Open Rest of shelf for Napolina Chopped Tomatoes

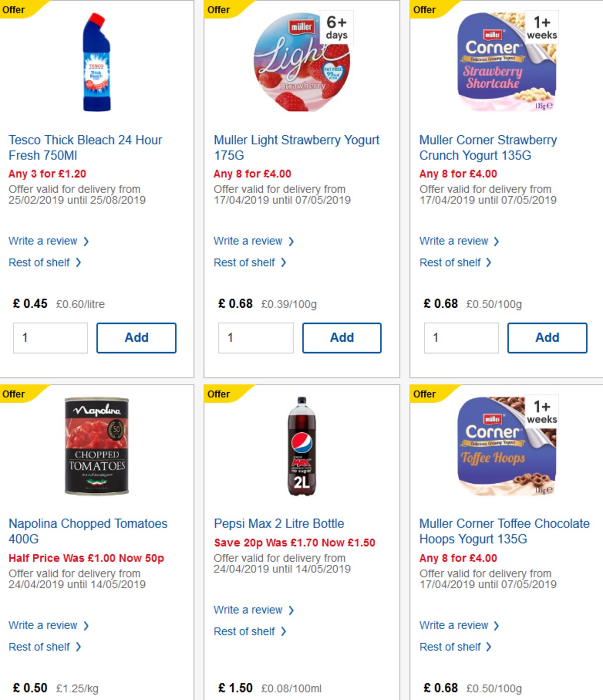tap(40, 647)
